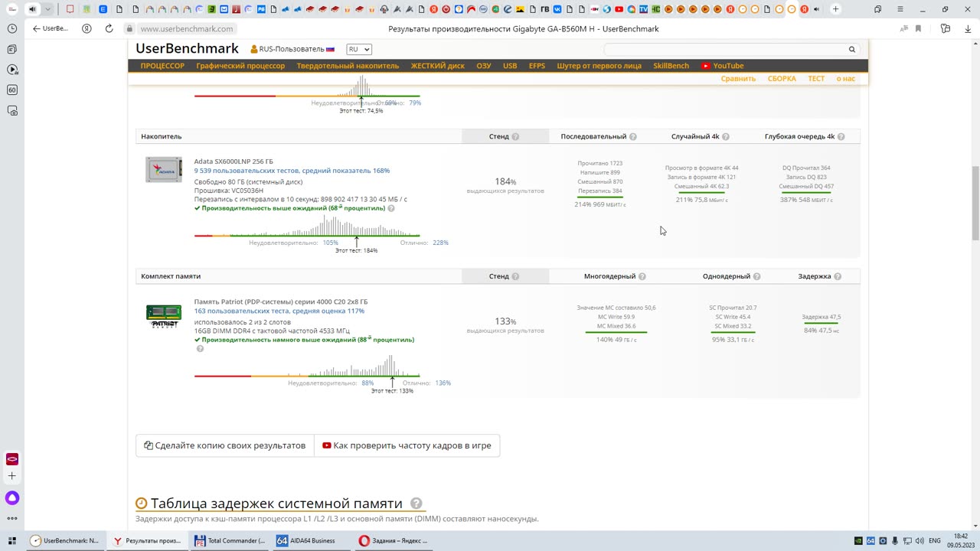Open the Windows Start button
Image resolution: width=980 pixels, height=551 pixels.
(x=12, y=541)
